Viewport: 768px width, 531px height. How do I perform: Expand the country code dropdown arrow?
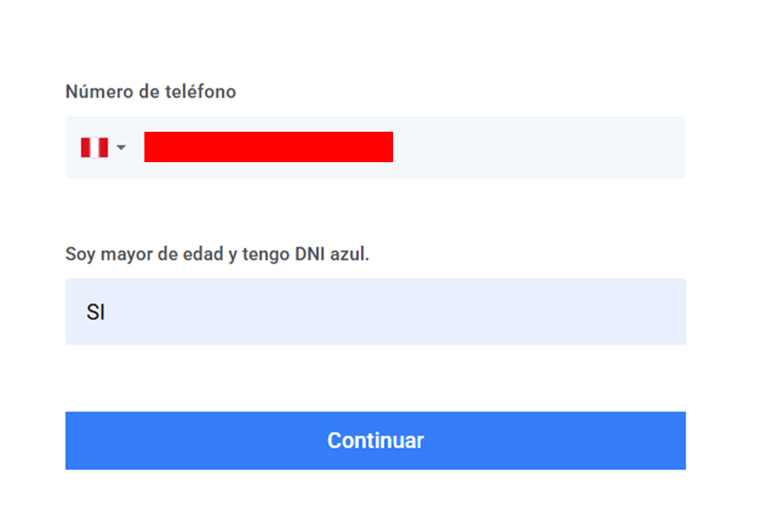pyautogui.click(x=121, y=147)
